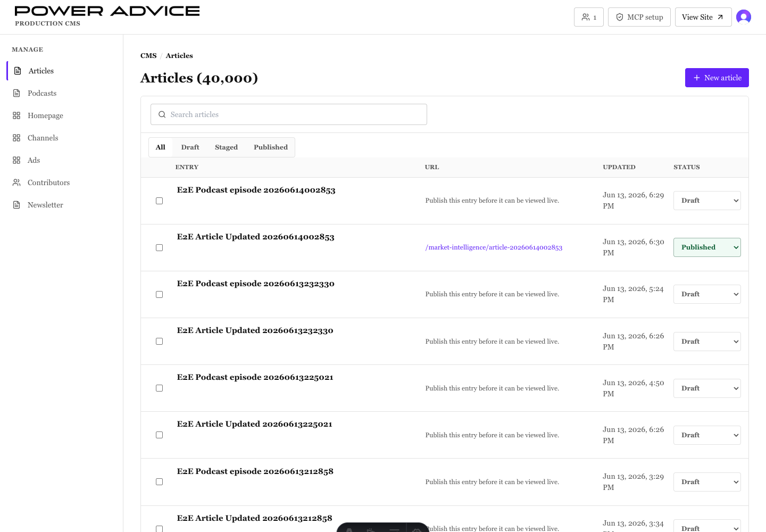This screenshot has height=532, width=766.
Task: Open entry E2E Article Updated 20260614002853
Action: (255, 237)
